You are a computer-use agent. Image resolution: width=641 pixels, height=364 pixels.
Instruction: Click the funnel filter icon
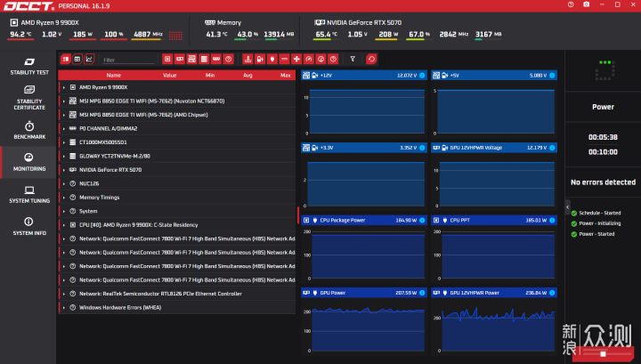(x=353, y=60)
